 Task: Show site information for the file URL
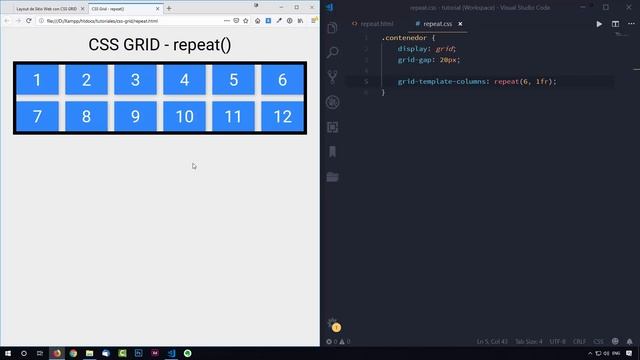pos(41,21)
